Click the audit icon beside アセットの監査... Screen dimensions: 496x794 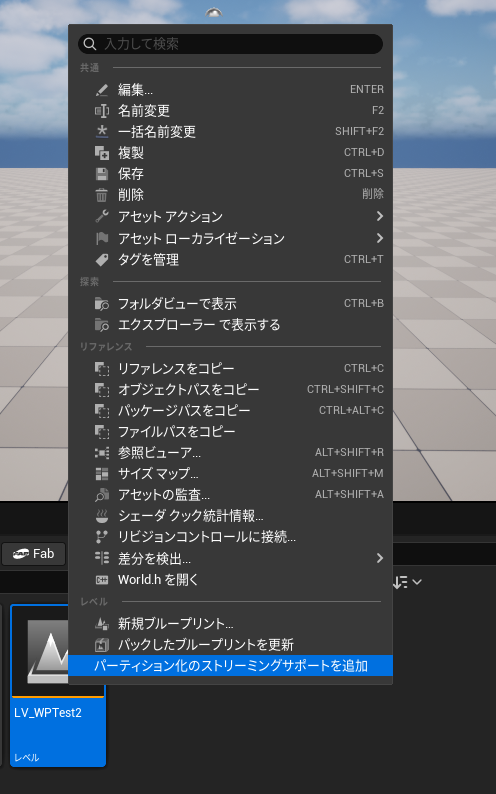click(102, 495)
